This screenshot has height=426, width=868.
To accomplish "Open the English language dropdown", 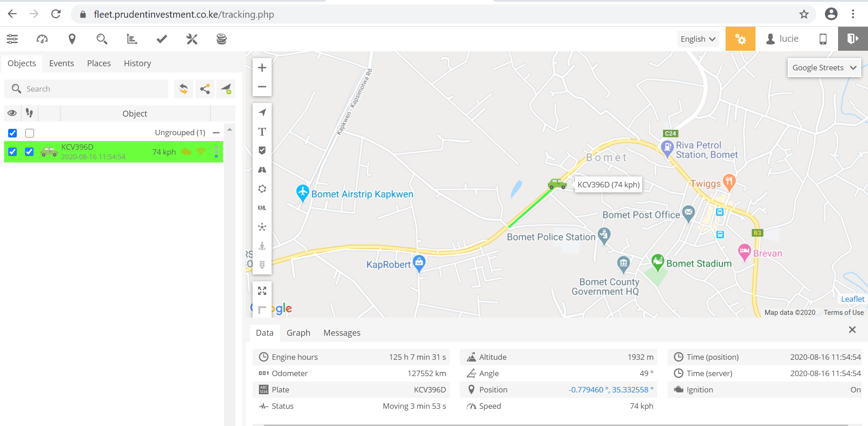I will 697,39.
